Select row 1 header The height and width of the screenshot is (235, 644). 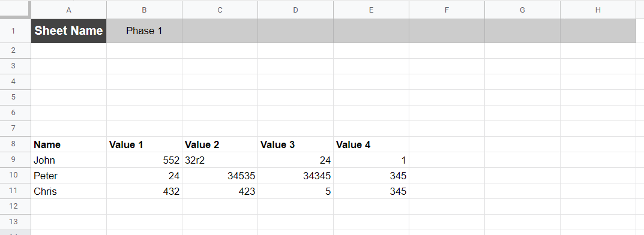pos(15,31)
